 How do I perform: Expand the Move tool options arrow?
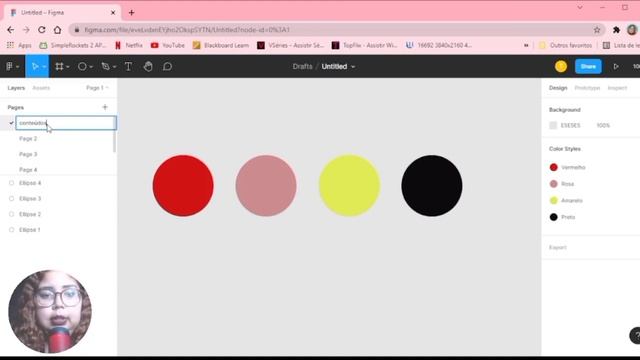coord(44,67)
